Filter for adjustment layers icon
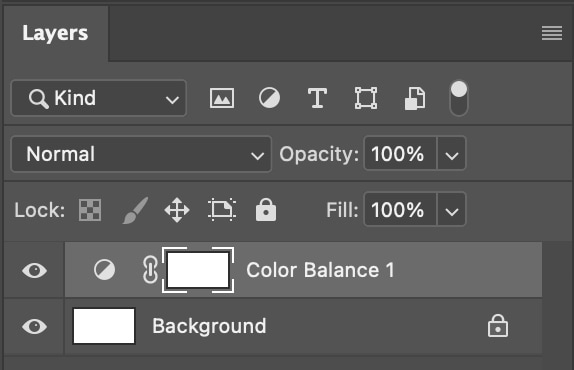Image resolution: width=574 pixels, height=370 pixels. [x=269, y=98]
